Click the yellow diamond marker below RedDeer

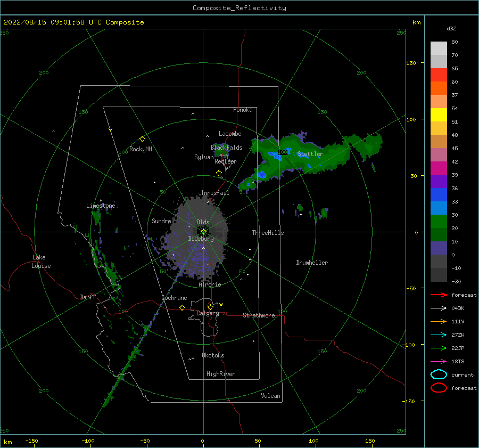(219, 173)
